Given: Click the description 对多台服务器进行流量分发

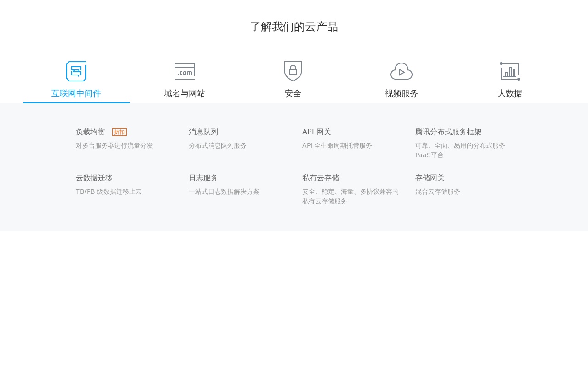Looking at the screenshot, I should [114, 146].
